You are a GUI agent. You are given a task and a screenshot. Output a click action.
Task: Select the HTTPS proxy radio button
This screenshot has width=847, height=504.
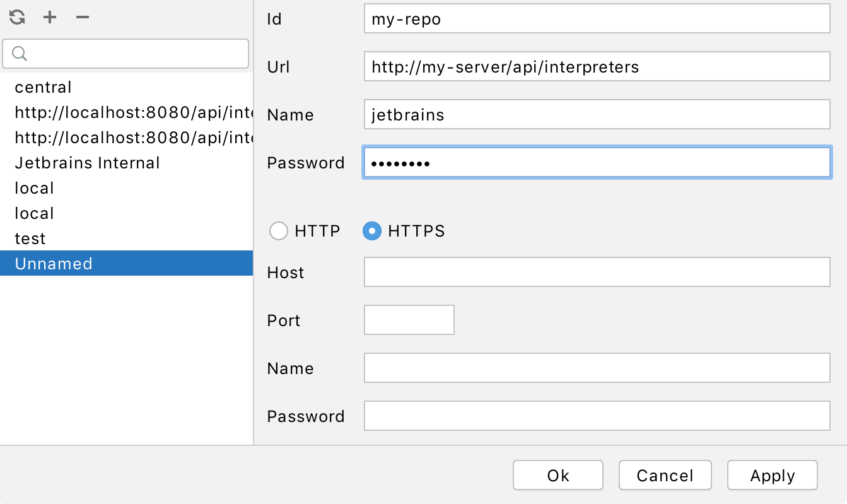coord(372,231)
